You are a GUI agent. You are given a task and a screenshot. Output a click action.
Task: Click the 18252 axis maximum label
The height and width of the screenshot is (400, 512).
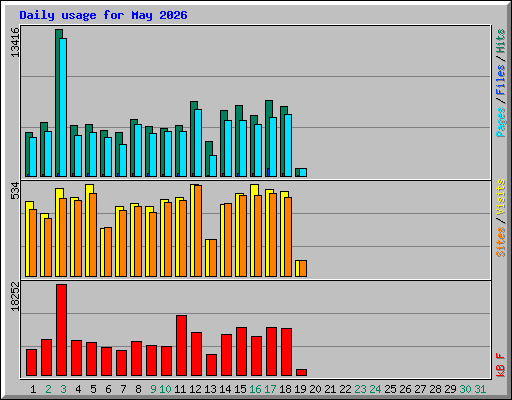[15, 297]
